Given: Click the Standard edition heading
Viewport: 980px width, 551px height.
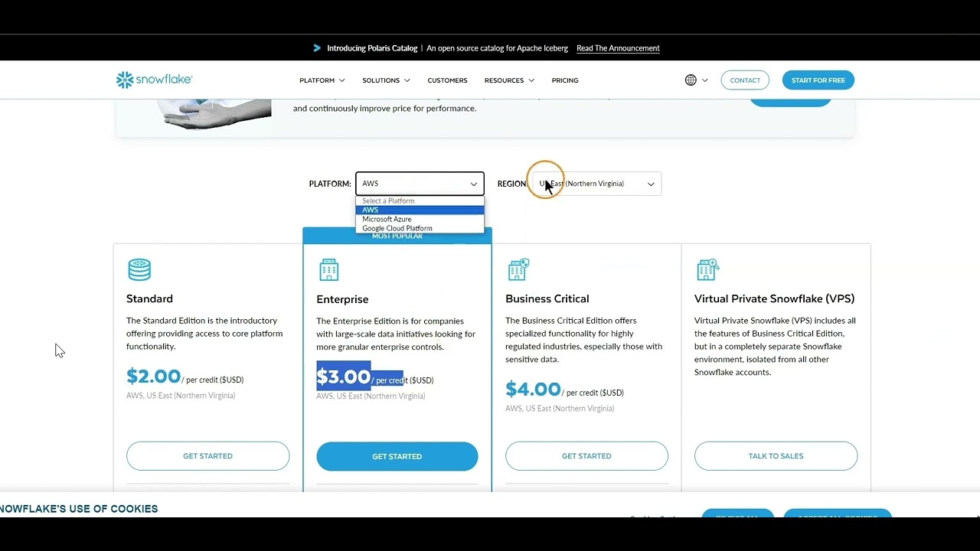Looking at the screenshot, I should point(149,298).
